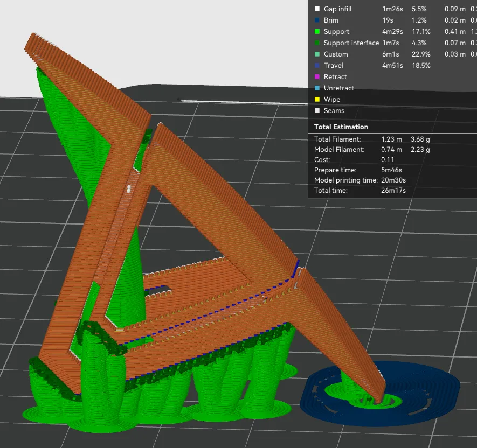Click the Support interface dark green swatch

[x=317, y=43]
